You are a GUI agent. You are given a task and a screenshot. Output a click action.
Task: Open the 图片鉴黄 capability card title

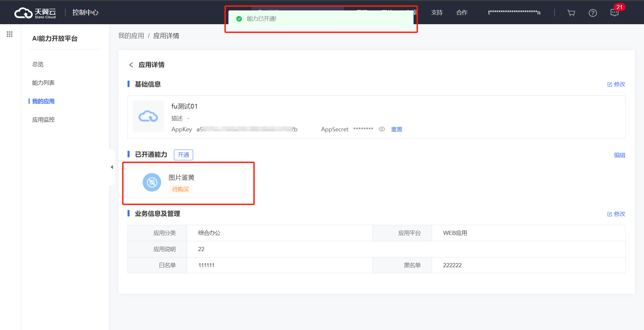pyautogui.click(x=181, y=177)
